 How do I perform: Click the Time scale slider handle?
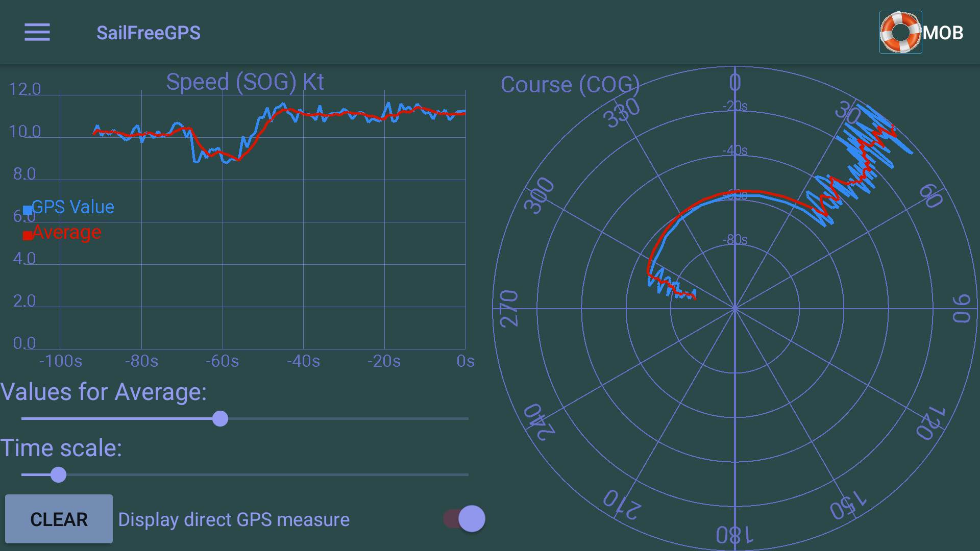pos(59,475)
